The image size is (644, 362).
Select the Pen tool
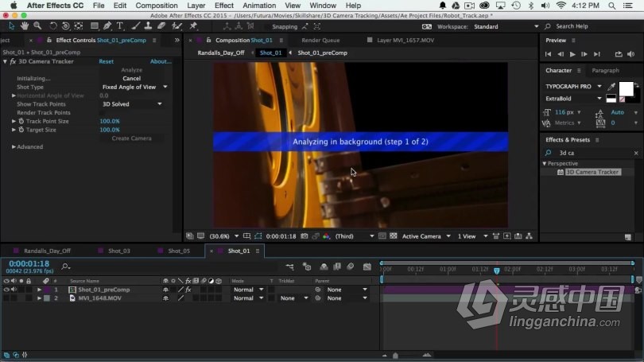(107, 26)
